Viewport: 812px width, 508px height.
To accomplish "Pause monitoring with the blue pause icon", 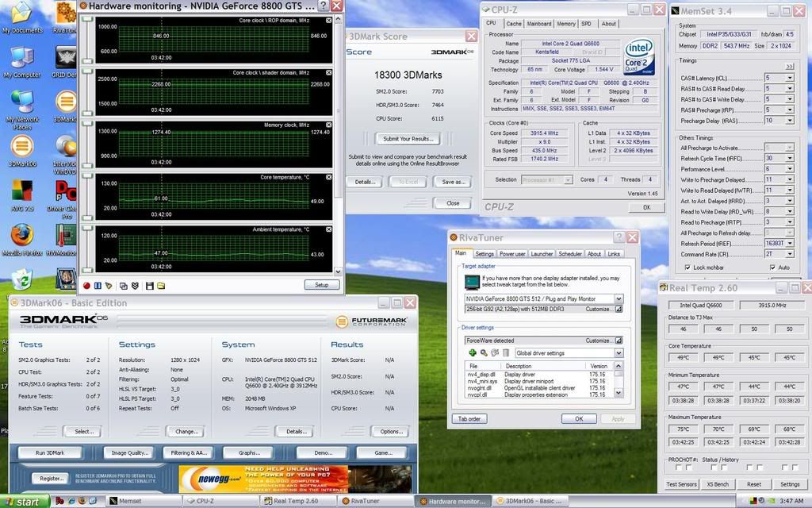I will click(x=98, y=286).
